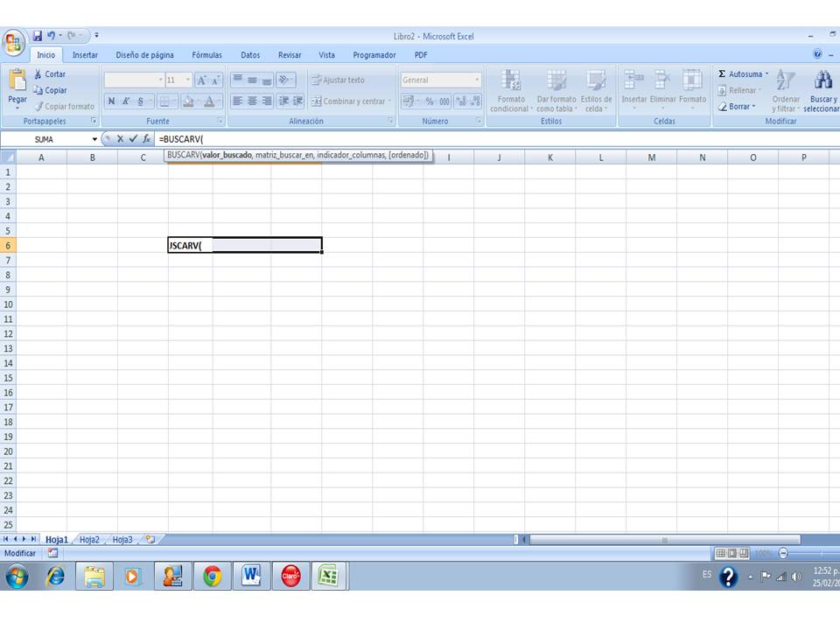Viewport: 840px width, 630px height.
Task: Click zoom out minus button
Action: pyautogui.click(x=783, y=553)
